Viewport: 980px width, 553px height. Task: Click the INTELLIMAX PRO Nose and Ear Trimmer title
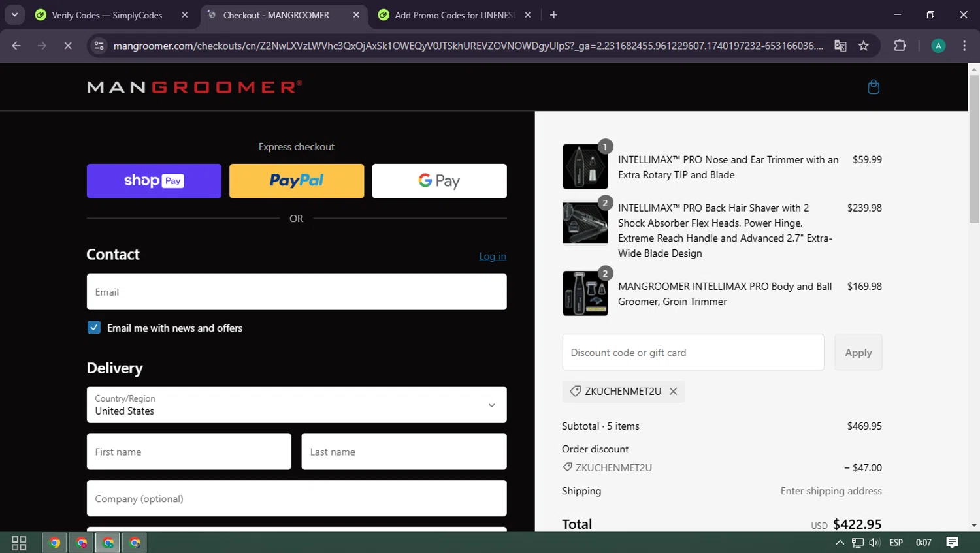[x=728, y=167]
